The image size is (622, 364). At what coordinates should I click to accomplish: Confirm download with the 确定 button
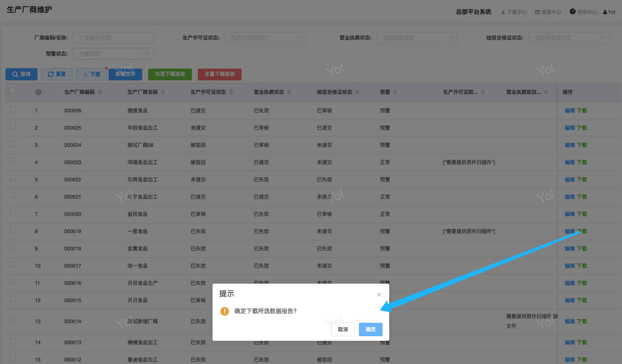(x=371, y=329)
